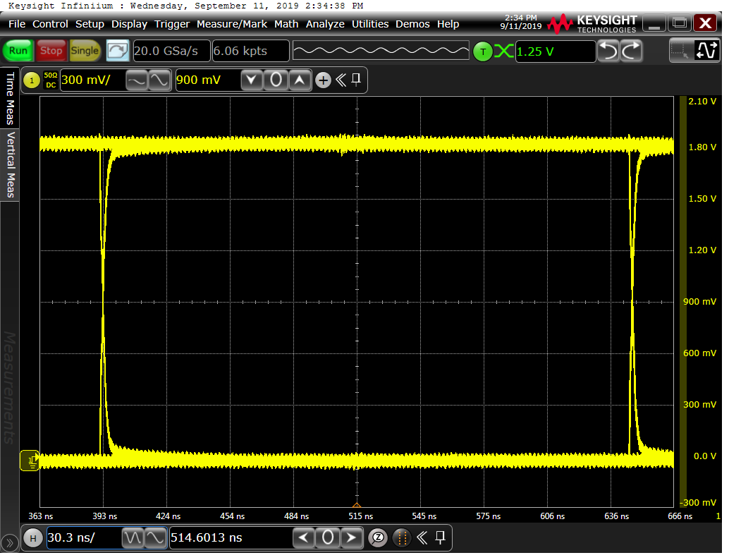This screenshot has width=729, height=560.
Task: Click the Z zoom icon in horizontal toolbar
Action: 378,537
